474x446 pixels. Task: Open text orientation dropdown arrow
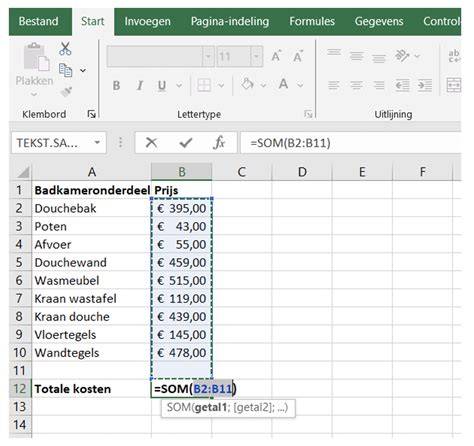[417, 56]
